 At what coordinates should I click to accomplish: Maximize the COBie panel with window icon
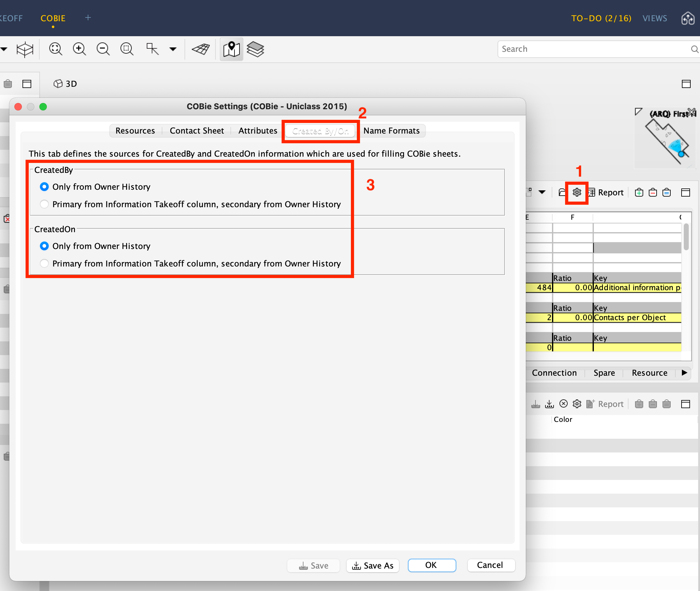(x=686, y=192)
